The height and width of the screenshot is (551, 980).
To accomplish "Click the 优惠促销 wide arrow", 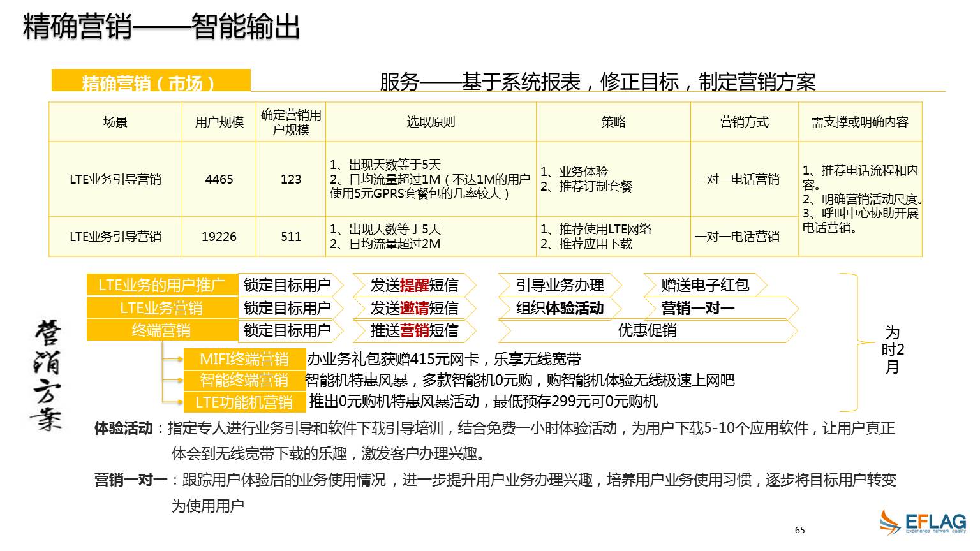I will [x=648, y=330].
